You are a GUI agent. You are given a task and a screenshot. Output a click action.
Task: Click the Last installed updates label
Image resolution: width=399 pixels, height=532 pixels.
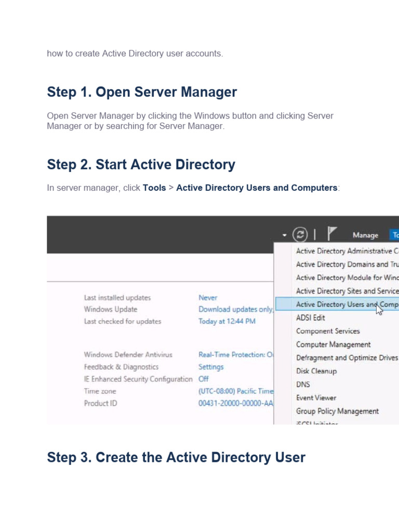117,298
